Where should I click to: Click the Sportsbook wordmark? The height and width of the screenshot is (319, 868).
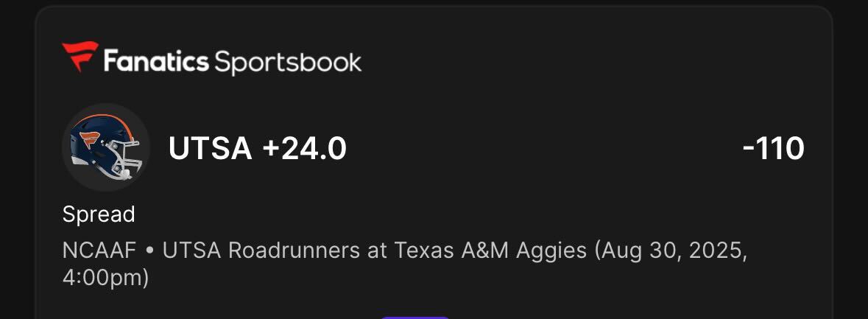coord(288,63)
